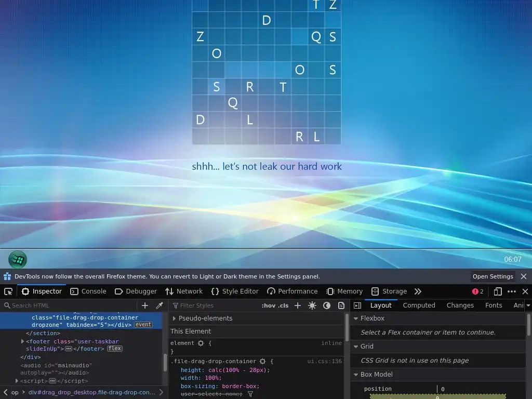Screen dimensions: 532x399
Task: Select the Fonts sidebar tab
Action: pyautogui.click(x=494, y=305)
